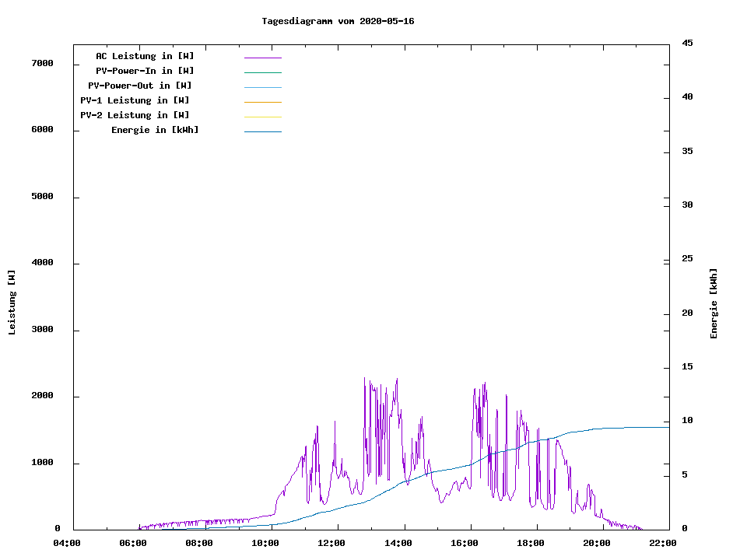
Task: Select the 22:00 time axis label
Action: [x=662, y=543]
